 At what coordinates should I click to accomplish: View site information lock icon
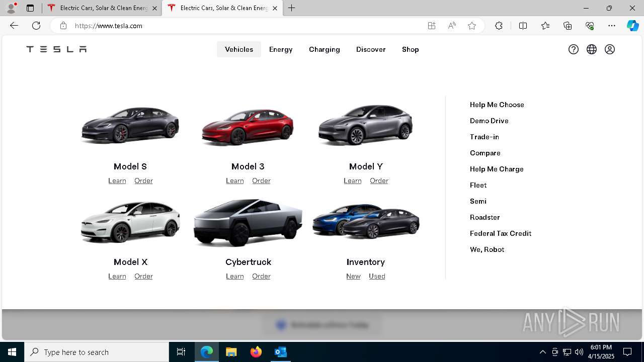point(63,26)
